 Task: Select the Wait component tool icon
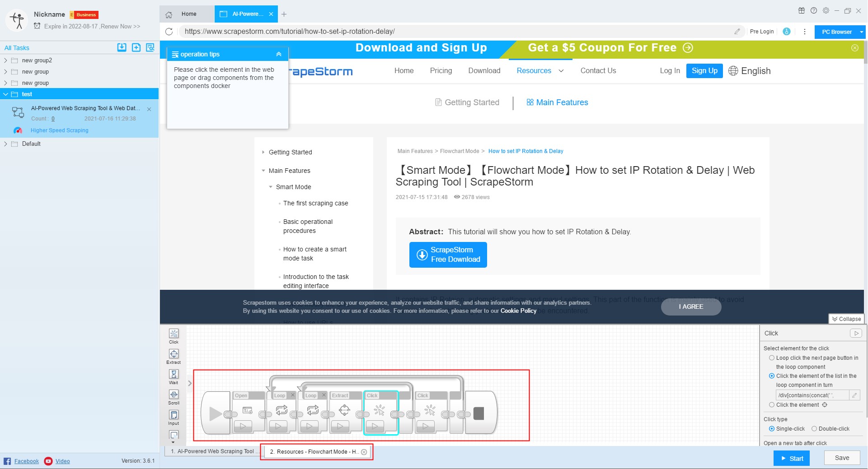(174, 375)
